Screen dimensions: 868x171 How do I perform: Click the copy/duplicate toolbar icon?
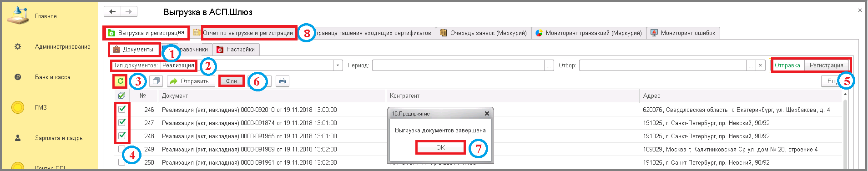point(156,81)
